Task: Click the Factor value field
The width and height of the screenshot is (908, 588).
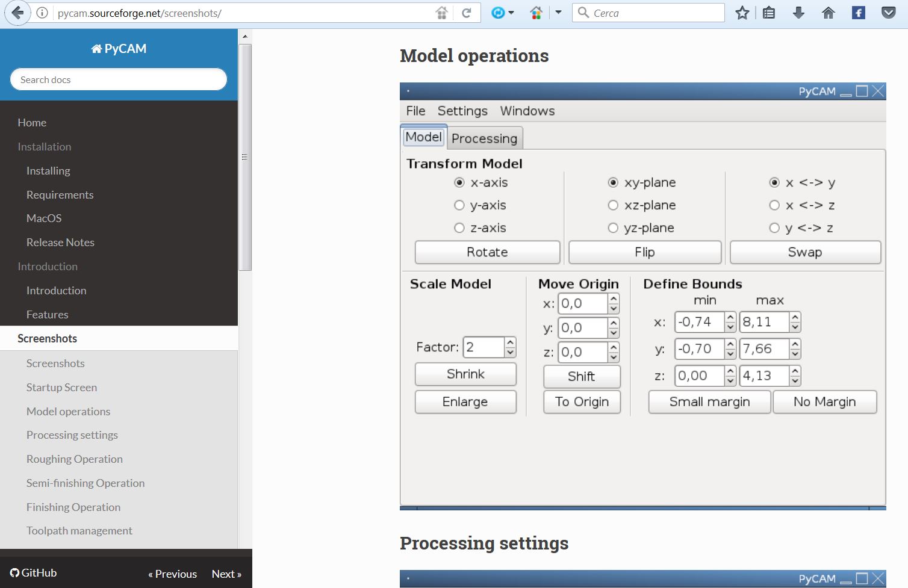Action: coord(484,347)
